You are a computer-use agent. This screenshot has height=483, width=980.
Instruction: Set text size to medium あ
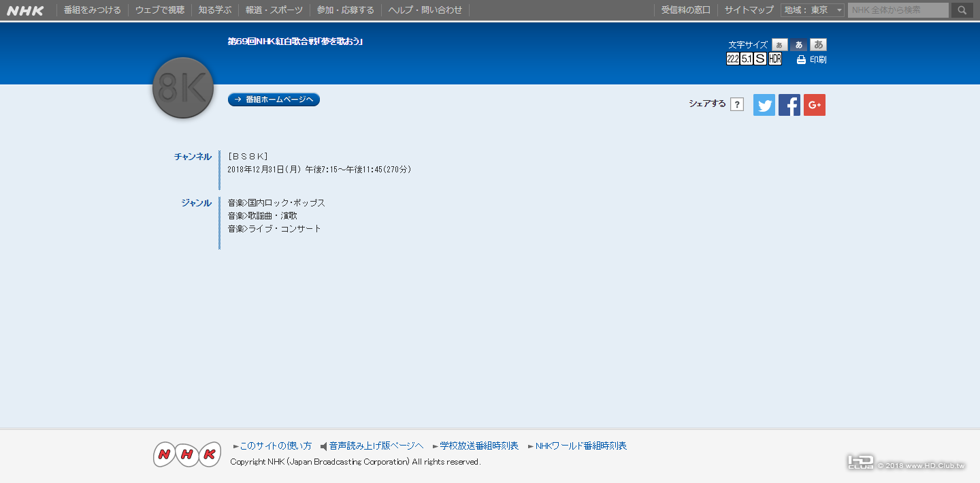[799, 45]
